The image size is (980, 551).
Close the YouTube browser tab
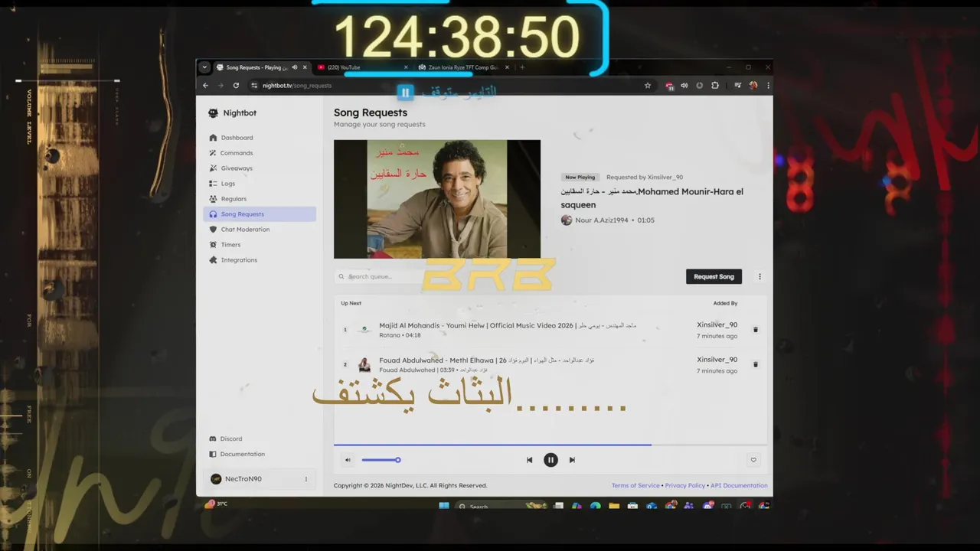coord(406,67)
